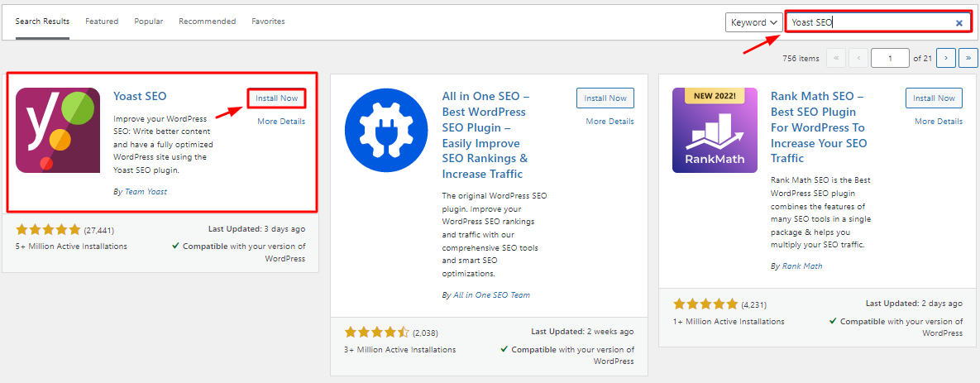Clear the search field with the X icon

(958, 23)
